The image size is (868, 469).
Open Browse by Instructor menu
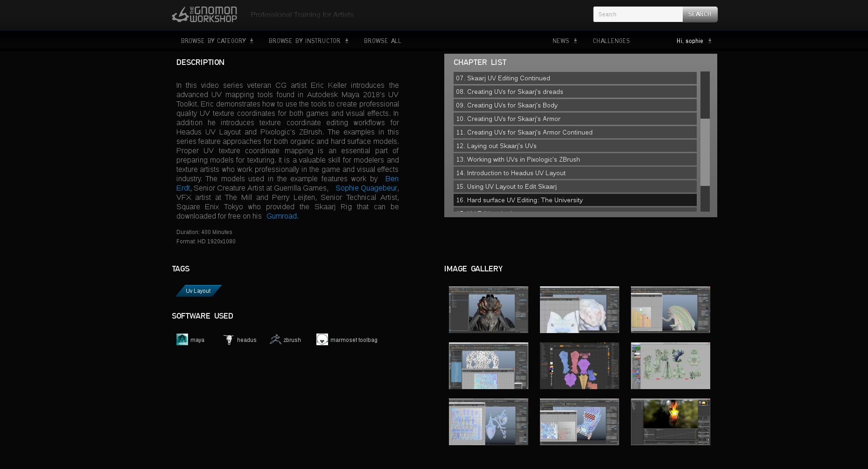[x=304, y=41]
